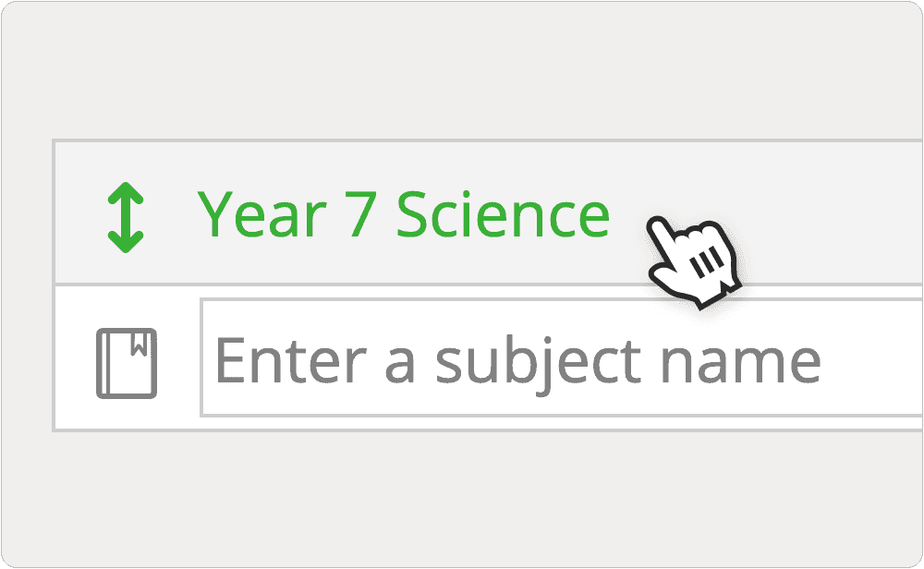924x569 pixels.
Task: Click the placeholder word subject in the field
Action: click(538, 360)
